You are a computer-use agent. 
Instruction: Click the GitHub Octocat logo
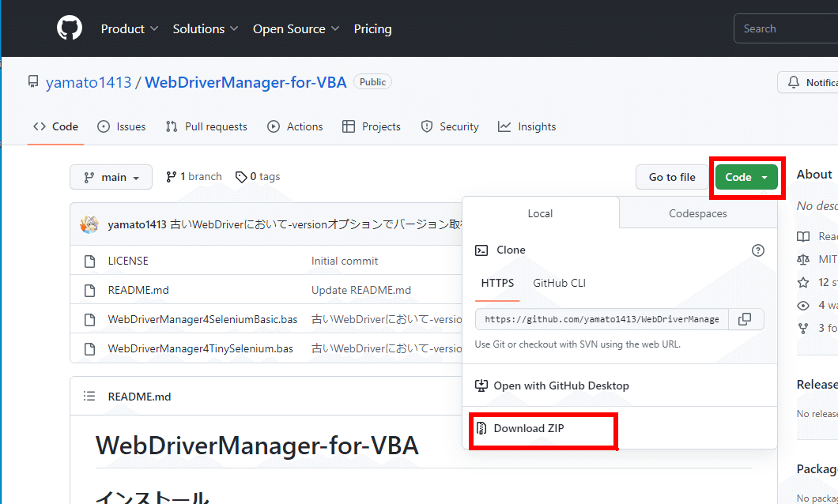click(70, 28)
